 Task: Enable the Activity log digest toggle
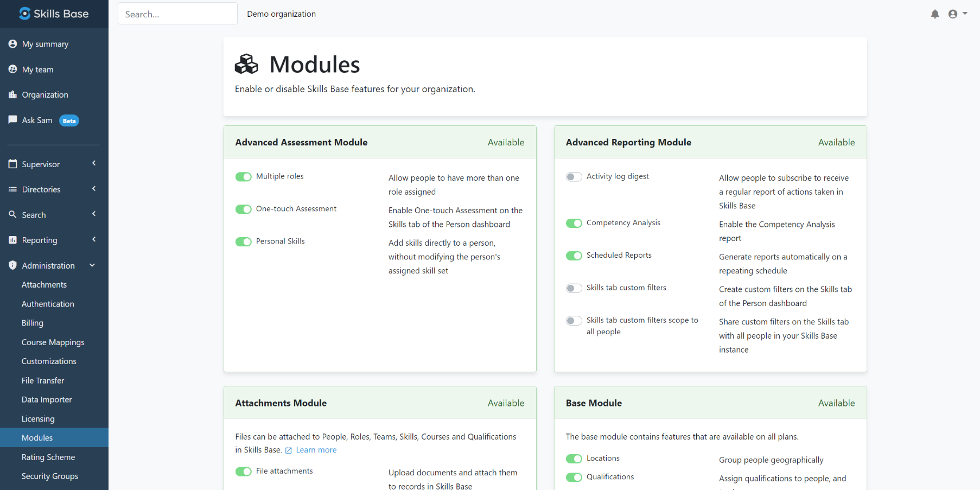[574, 177]
